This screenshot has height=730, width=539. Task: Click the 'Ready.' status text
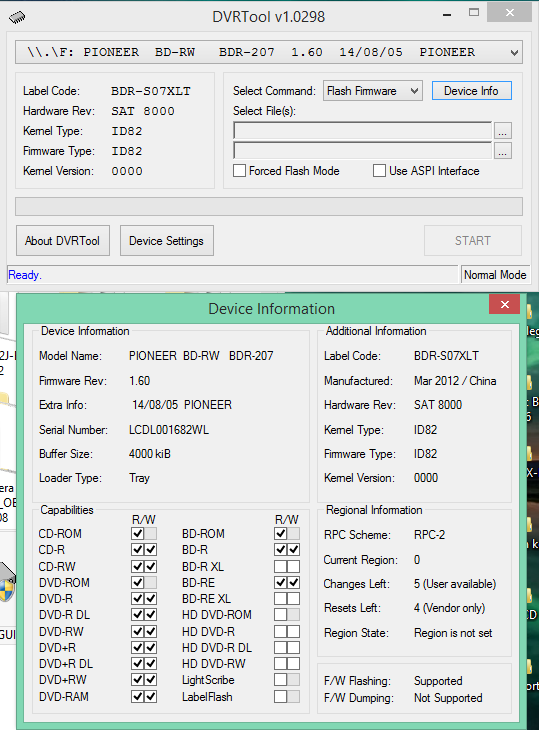tap(25, 275)
